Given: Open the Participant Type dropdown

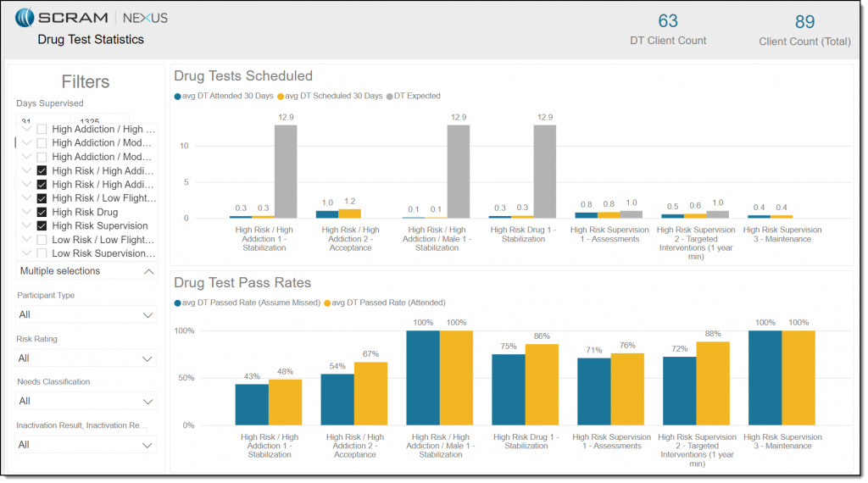Looking at the screenshot, I should (86, 314).
